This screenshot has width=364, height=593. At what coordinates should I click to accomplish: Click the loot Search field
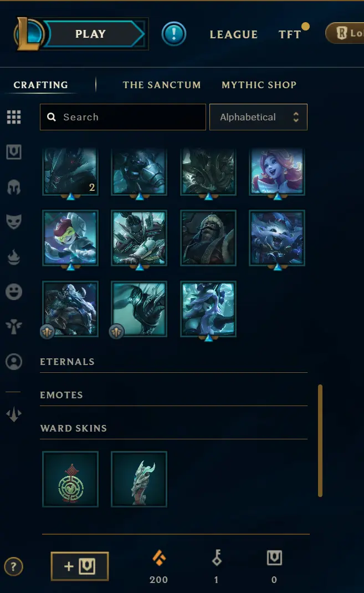[x=122, y=117]
